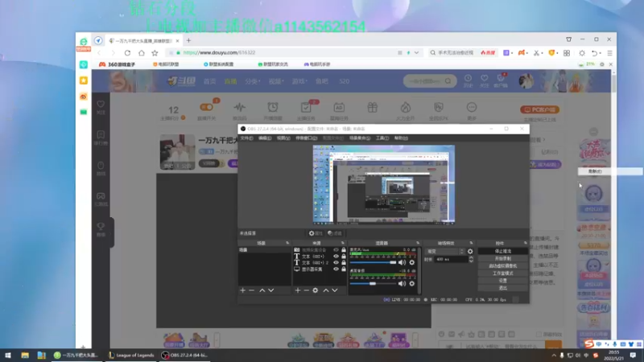Open the OBS 工具(T) menu
644x362 pixels.
click(382, 138)
